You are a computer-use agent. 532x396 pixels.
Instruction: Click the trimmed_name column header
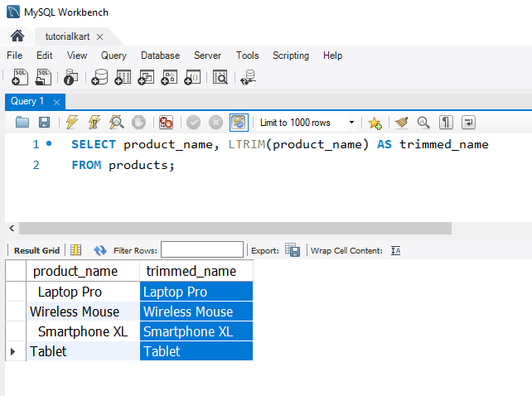[196, 271]
